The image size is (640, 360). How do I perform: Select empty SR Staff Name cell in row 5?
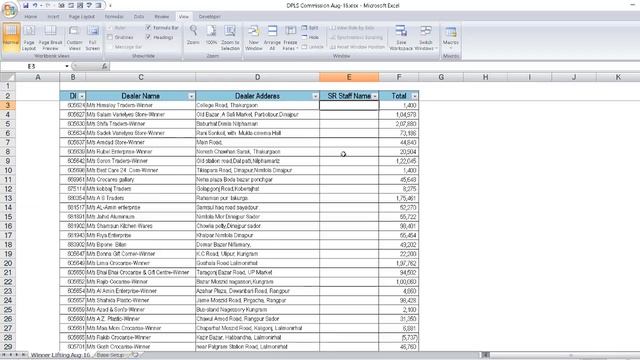349,124
